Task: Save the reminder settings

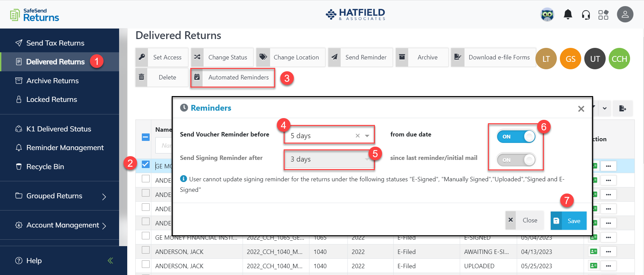Action: (568, 221)
